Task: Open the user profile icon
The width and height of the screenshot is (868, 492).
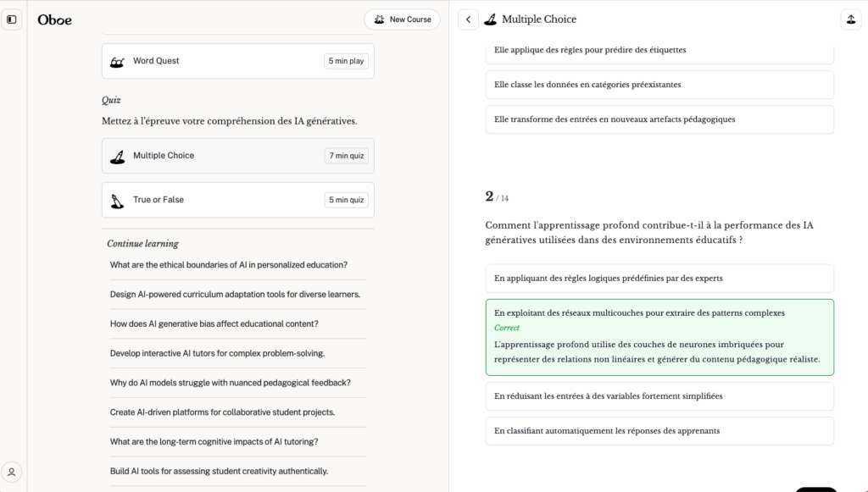Action: [x=12, y=472]
